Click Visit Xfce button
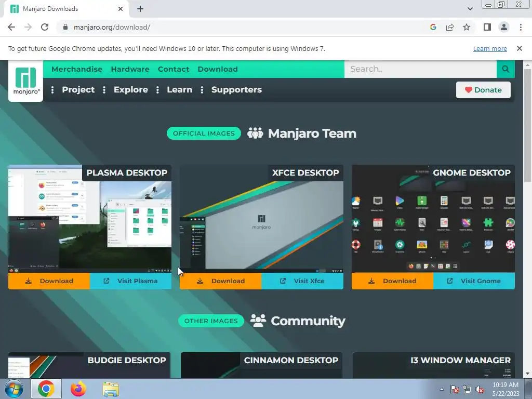The image size is (532, 399). pyautogui.click(x=302, y=281)
